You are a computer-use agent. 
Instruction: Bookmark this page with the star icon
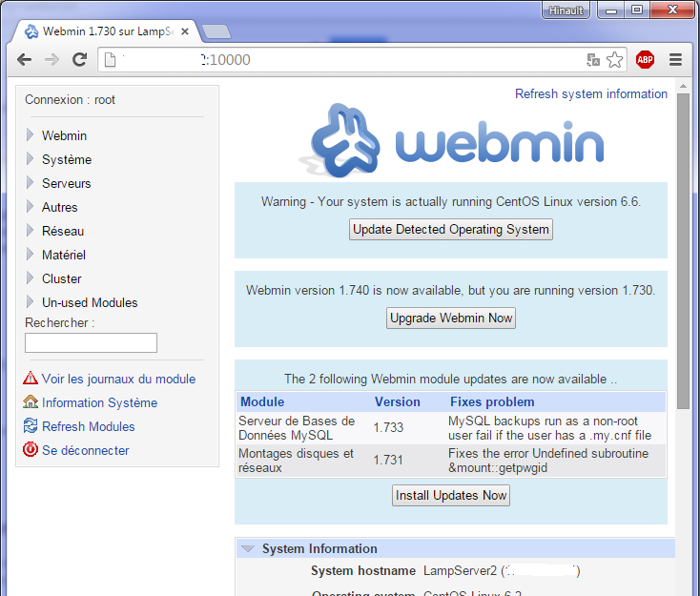(x=615, y=59)
